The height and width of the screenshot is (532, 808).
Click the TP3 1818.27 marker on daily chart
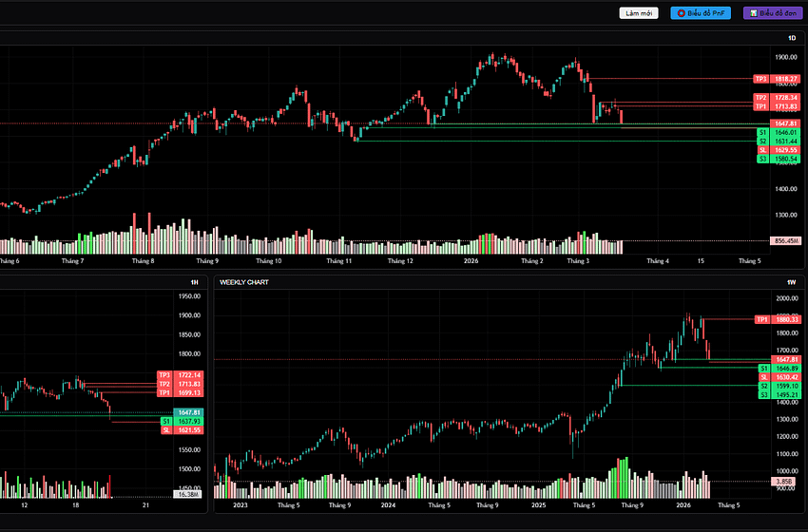776,79
